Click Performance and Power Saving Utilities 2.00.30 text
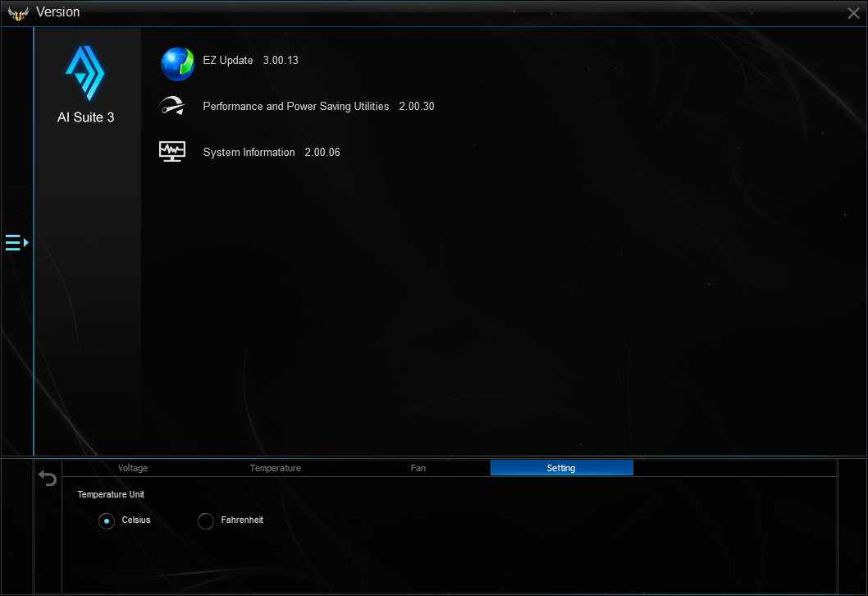The width and height of the screenshot is (868, 596). pos(318,107)
